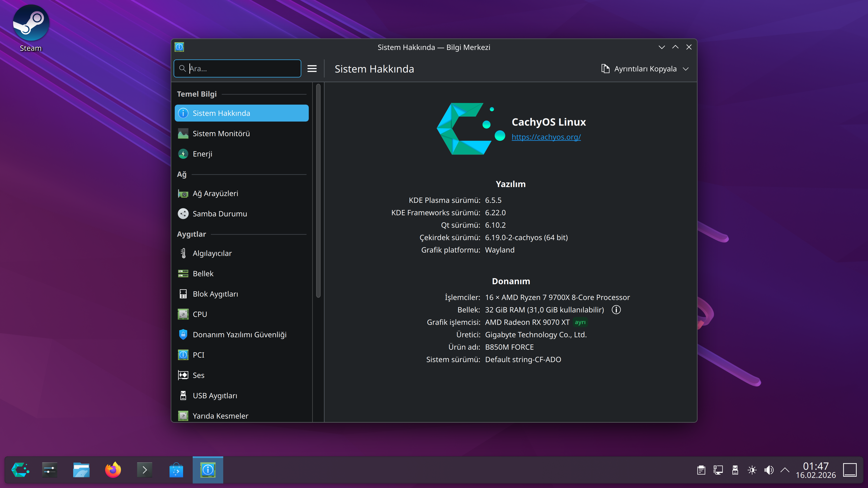Screen dimensions: 868x488
Task: Click the Info Center taskbar entry
Action: tap(208, 470)
